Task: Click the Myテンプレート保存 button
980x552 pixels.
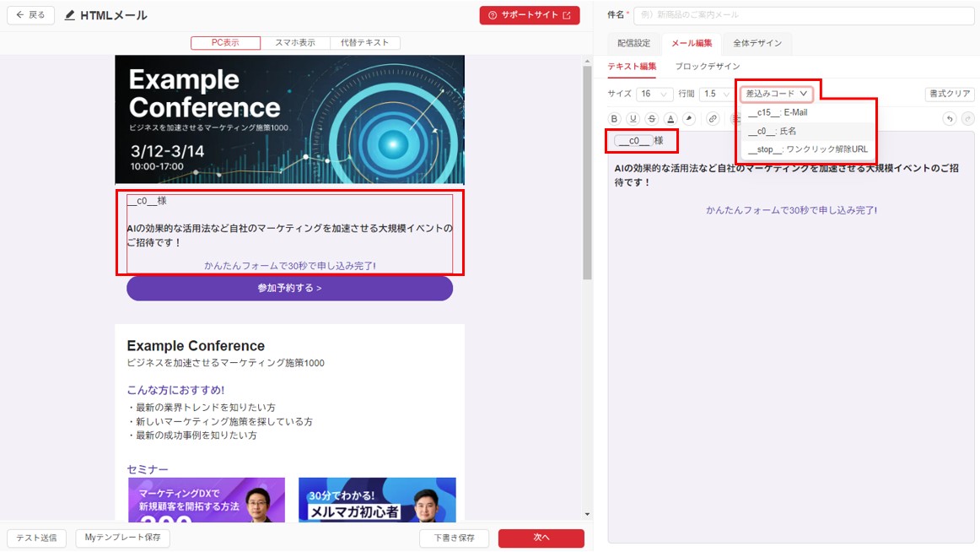Action: tap(122, 538)
